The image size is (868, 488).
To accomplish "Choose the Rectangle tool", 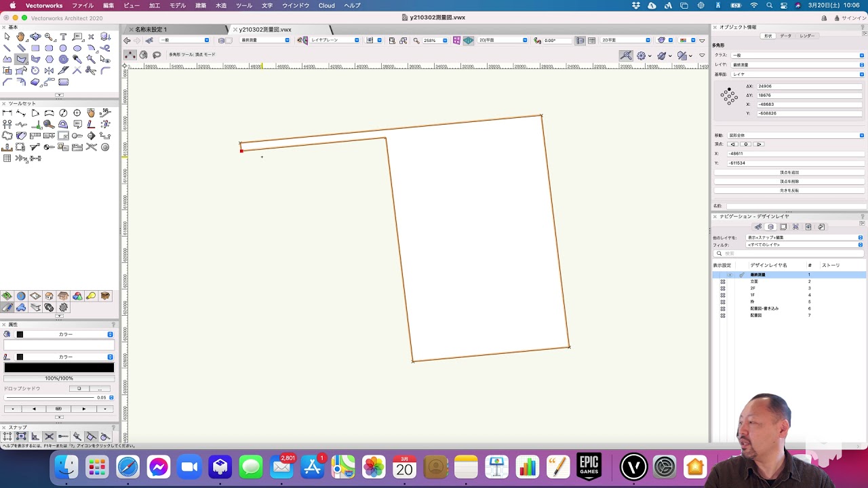I will tap(35, 48).
